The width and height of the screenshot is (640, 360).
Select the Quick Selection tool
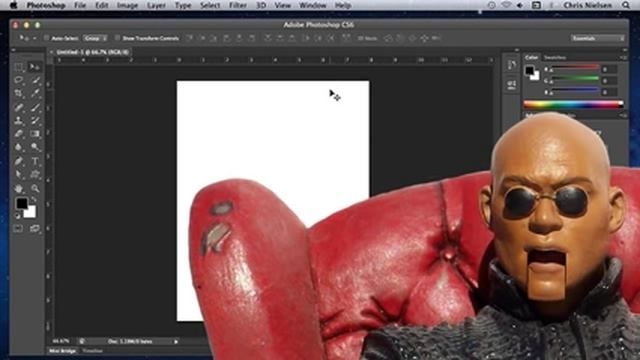click(x=35, y=80)
